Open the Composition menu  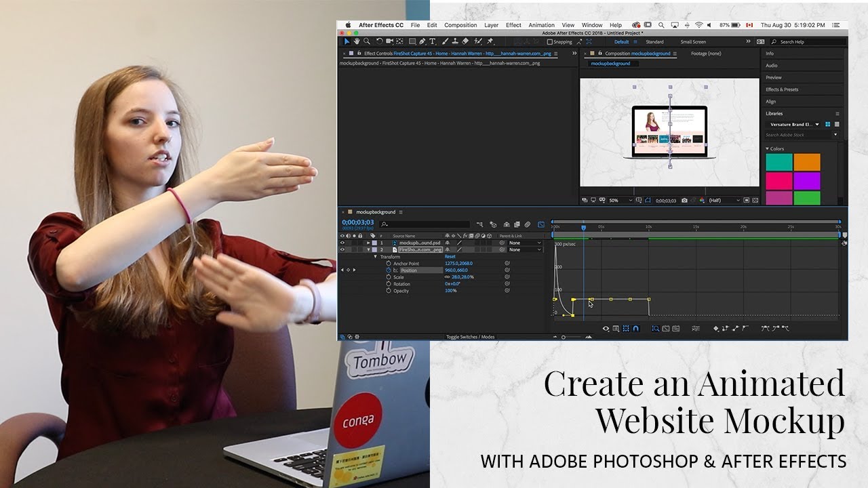point(461,25)
